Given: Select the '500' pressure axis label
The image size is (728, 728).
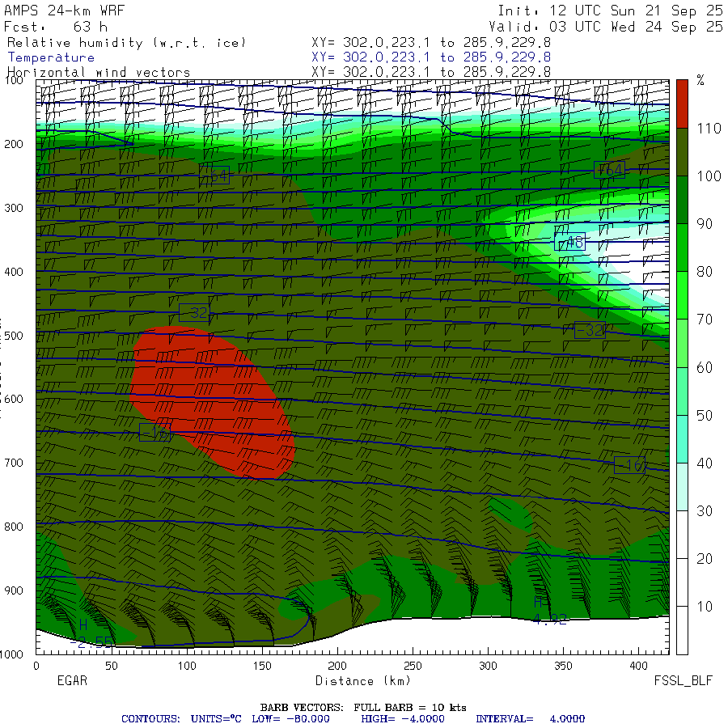Looking at the screenshot, I should (14, 336).
